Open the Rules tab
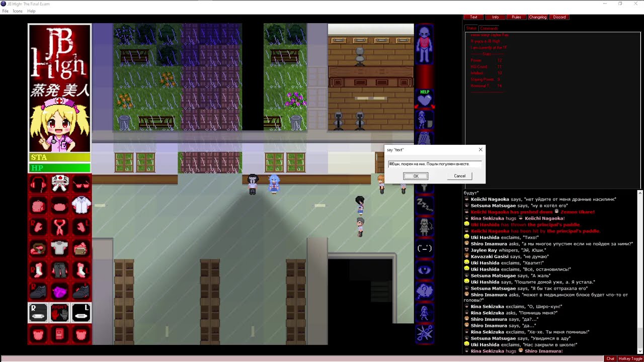 pyautogui.click(x=516, y=17)
